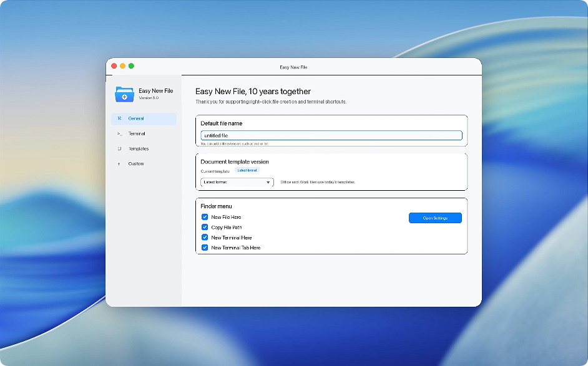Click the Latest format badge

(247, 170)
